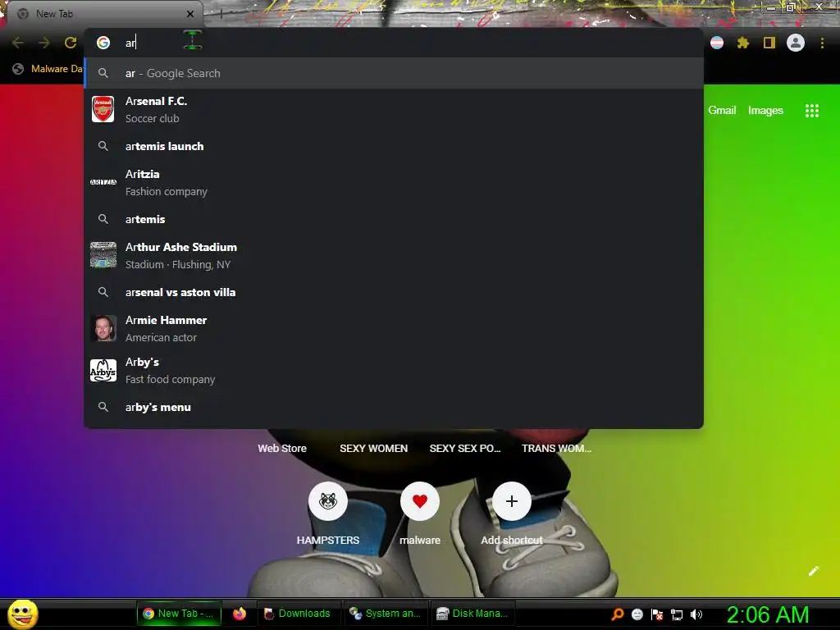Image resolution: width=840 pixels, height=630 pixels.
Task: Click the New Tab browser tab
Action: [104, 14]
